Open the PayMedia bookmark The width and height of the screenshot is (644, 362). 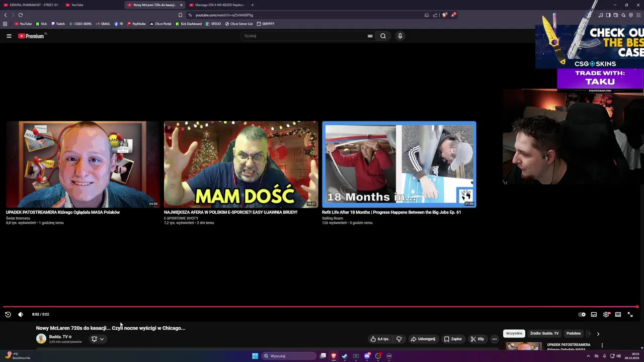(136, 24)
